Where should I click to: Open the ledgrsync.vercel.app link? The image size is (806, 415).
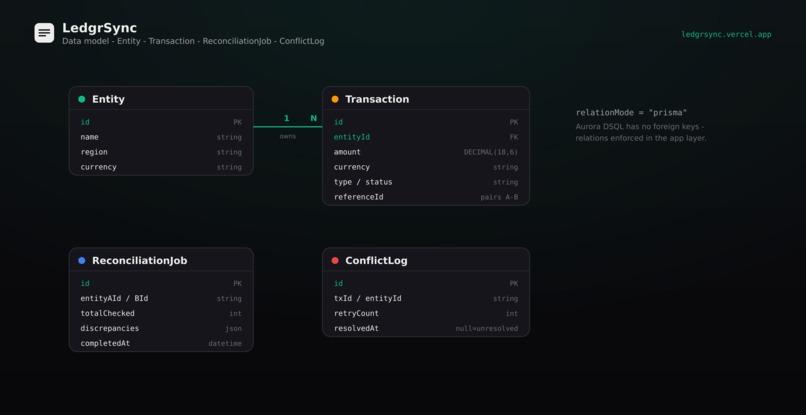[726, 34]
